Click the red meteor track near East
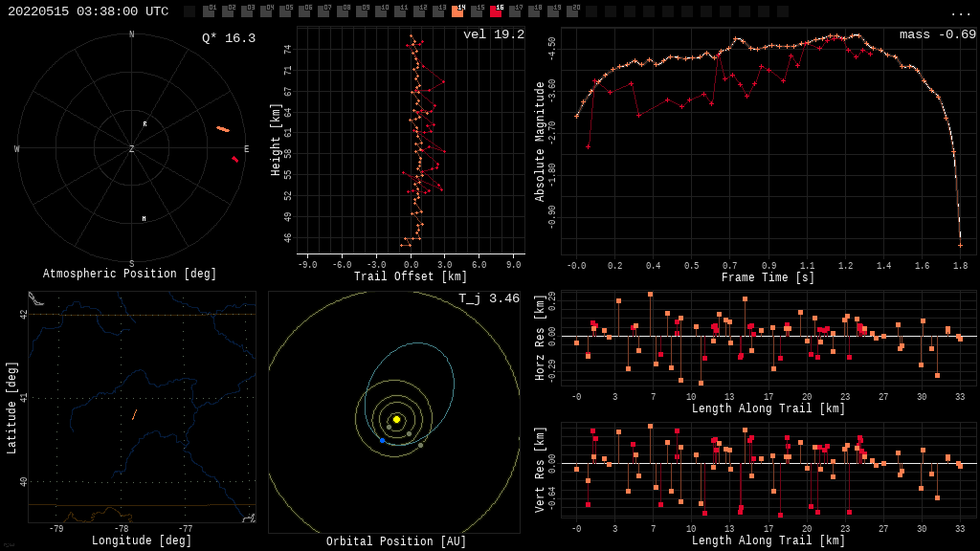Viewport: 980px width, 551px height. (x=234, y=159)
